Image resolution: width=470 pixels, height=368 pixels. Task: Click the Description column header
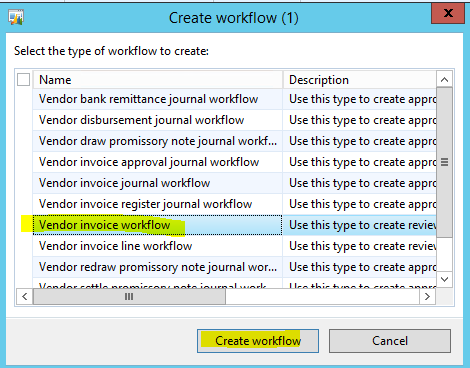[x=359, y=80]
